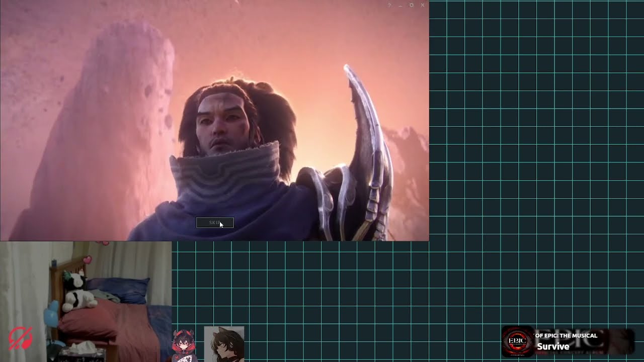Viewport: 644px width, 362px height.
Task: Click the red crossed-out headphones icon
Action: [20, 338]
